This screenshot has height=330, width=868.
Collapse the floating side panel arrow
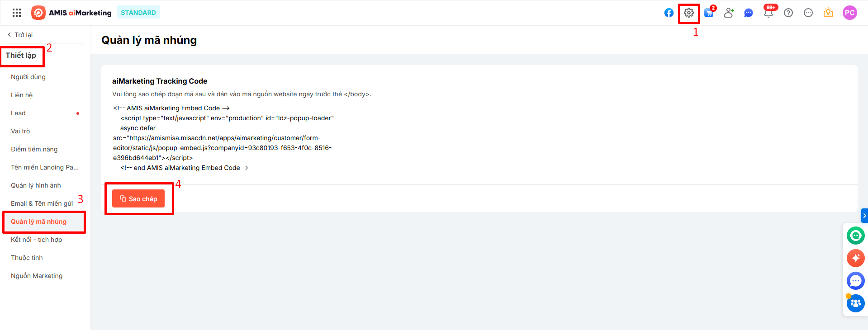864,216
